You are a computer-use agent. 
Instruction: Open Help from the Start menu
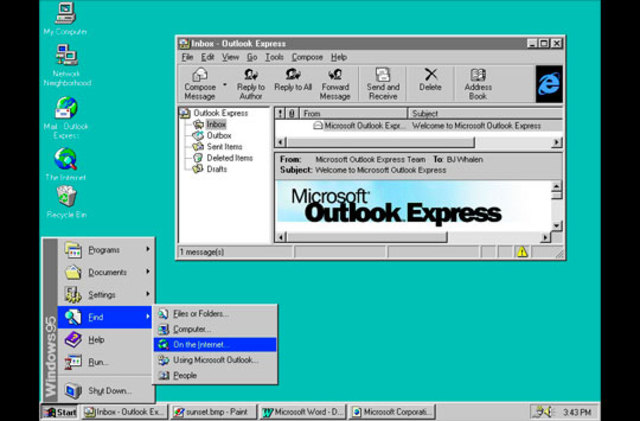click(x=106, y=340)
